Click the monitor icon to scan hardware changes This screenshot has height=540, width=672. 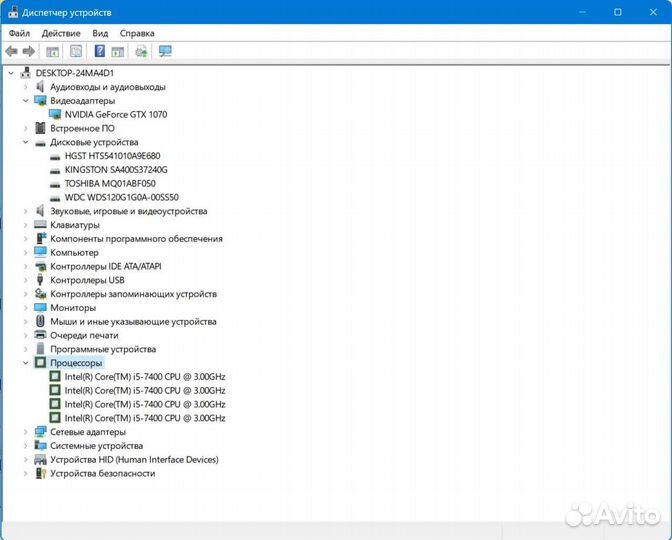165,51
